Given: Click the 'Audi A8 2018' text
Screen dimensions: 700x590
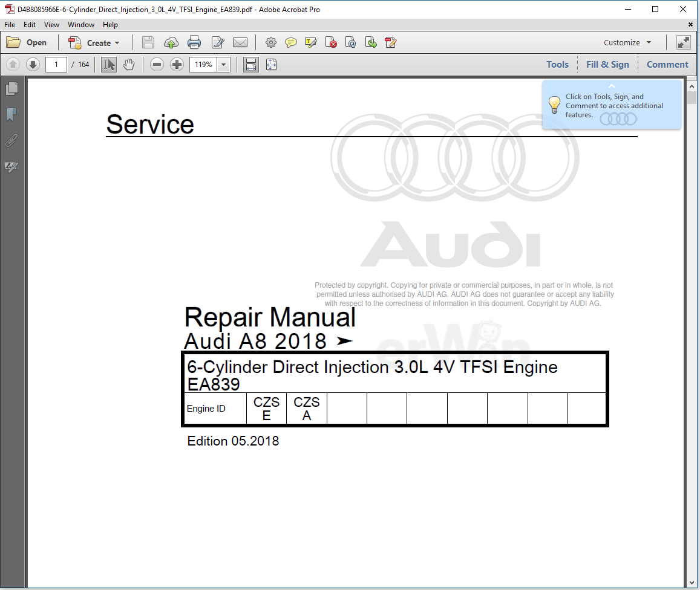Looking at the screenshot, I should 255,341.
